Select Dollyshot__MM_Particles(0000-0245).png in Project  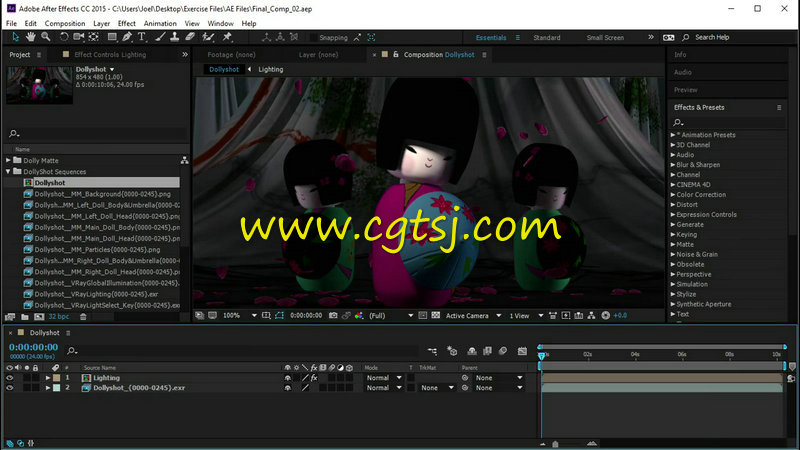click(x=97, y=249)
